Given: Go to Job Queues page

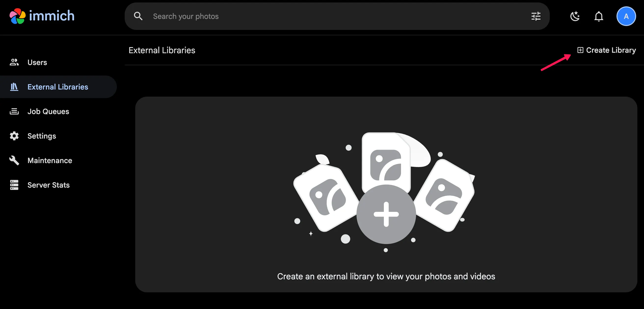Looking at the screenshot, I should pyautogui.click(x=48, y=111).
